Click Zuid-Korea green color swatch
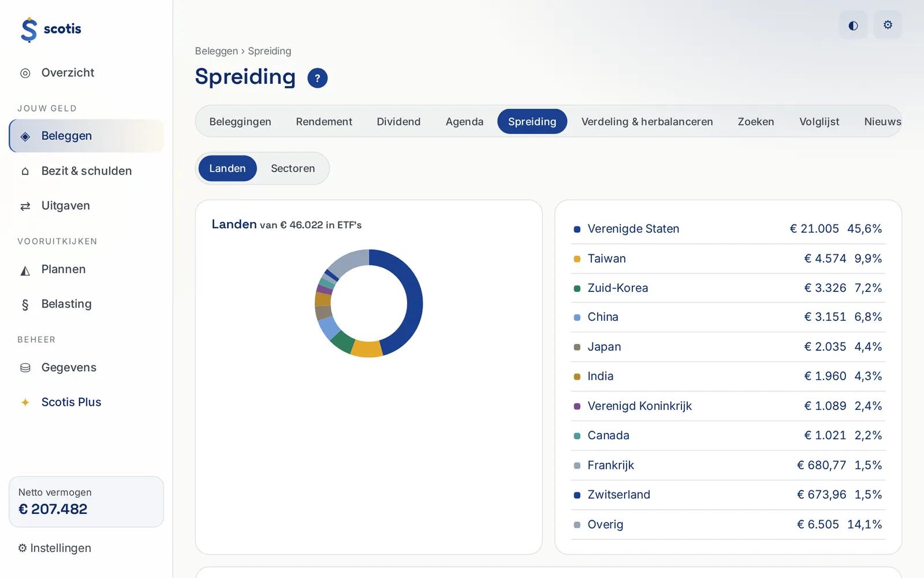This screenshot has height=578, width=924. (577, 288)
